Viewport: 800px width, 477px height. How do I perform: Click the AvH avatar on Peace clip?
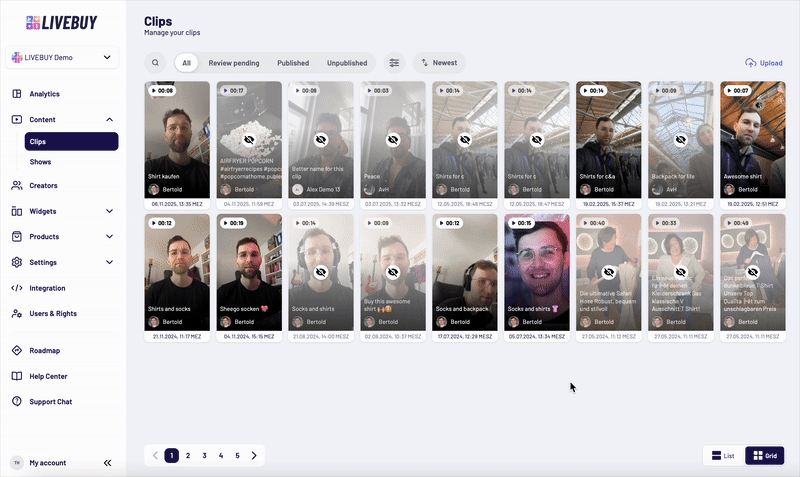369,189
